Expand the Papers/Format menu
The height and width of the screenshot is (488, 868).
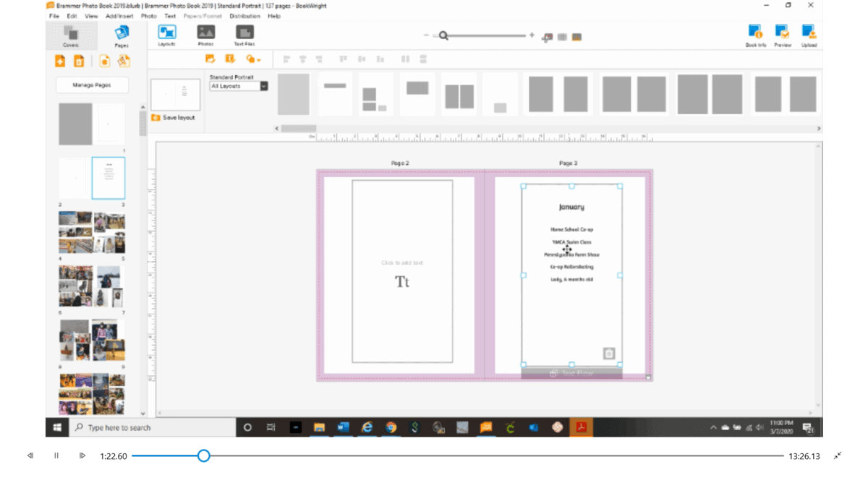[x=203, y=15]
